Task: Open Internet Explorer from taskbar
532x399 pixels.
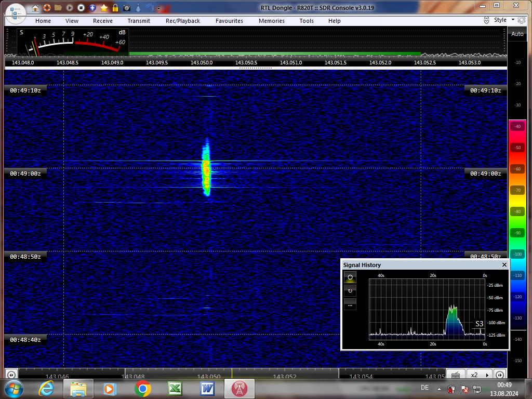Action: pos(46,389)
